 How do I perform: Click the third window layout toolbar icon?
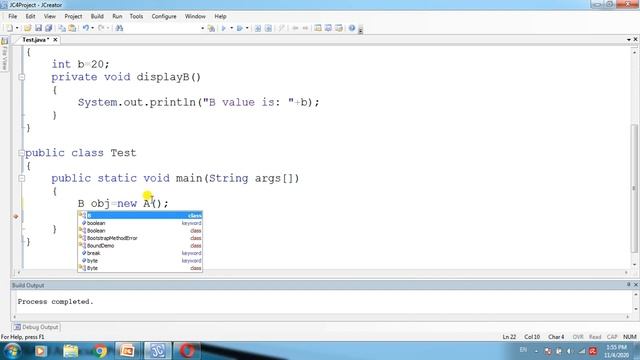click(x=339, y=28)
